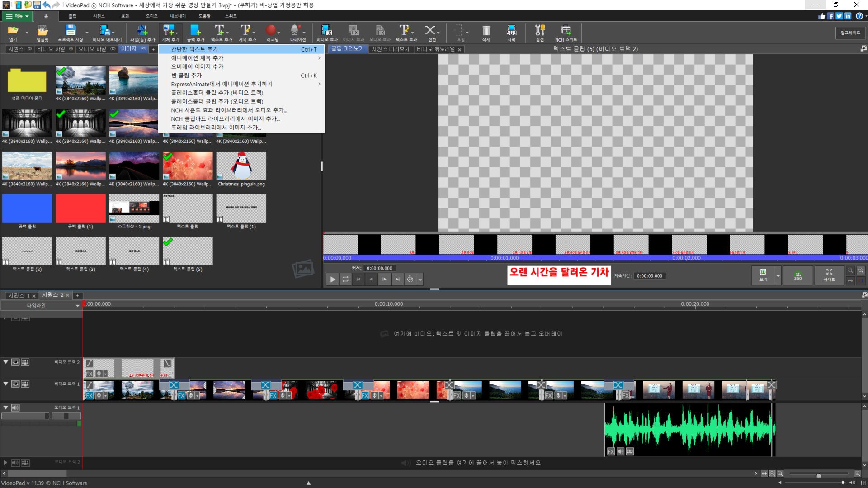868x488 pixels.
Task: Click the LinkedIn share icon
Action: 848,16
